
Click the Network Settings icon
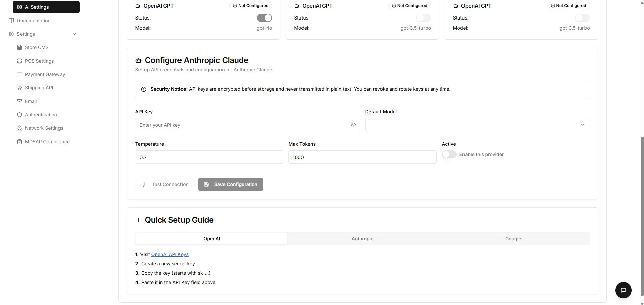pyautogui.click(x=19, y=128)
